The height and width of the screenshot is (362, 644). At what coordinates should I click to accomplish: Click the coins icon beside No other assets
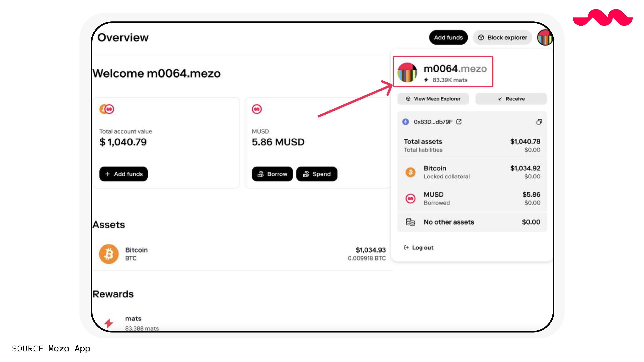pos(410,222)
